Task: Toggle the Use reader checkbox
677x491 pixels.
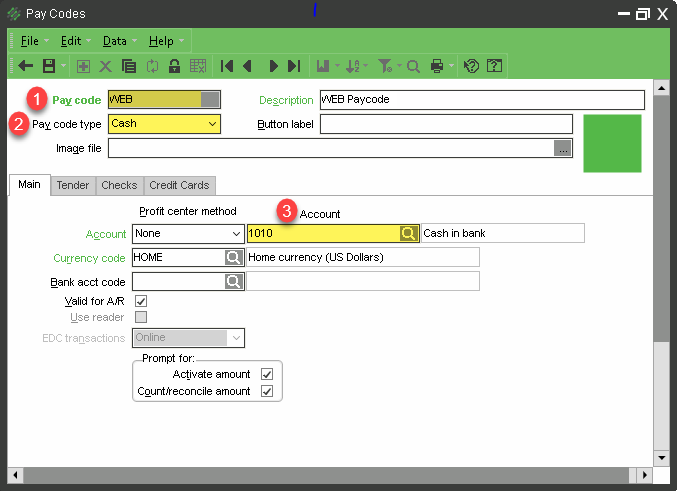Action: (141, 317)
